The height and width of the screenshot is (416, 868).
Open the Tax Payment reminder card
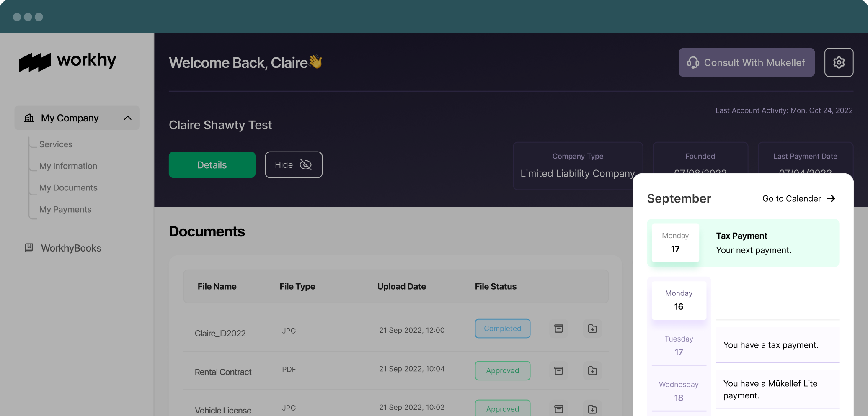click(743, 243)
